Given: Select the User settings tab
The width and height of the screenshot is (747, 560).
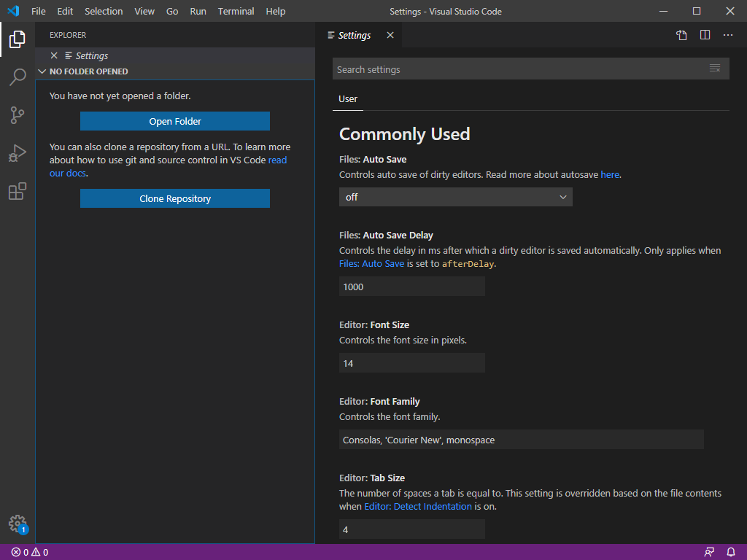Looking at the screenshot, I should point(348,99).
